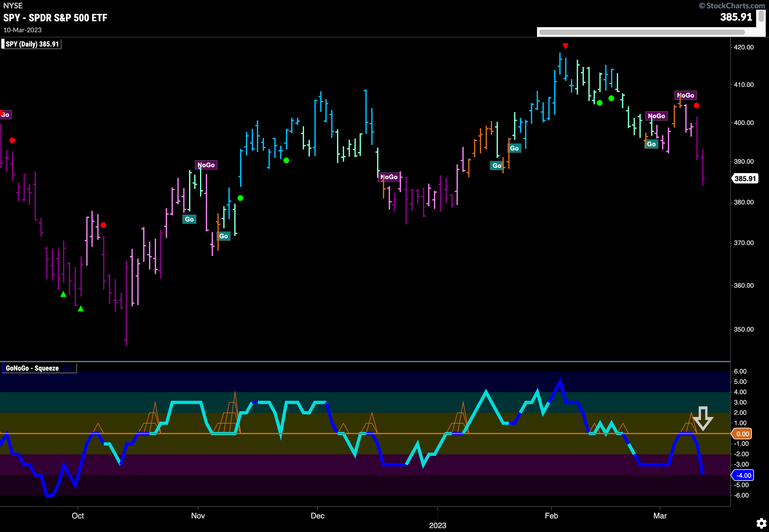Image resolution: width=769 pixels, height=532 pixels.
Task: Click the Dec month label on time axis
Action: coord(317,516)
